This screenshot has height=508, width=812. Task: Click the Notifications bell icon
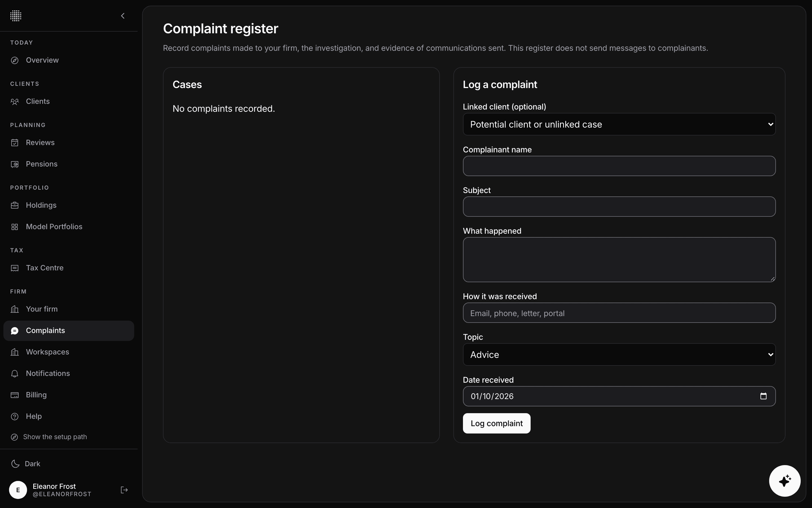(14, 374)
